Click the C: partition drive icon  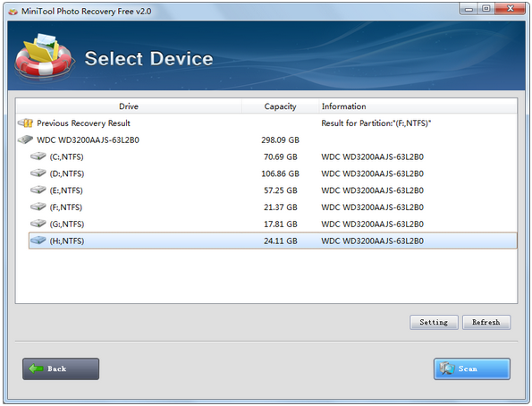point(38,156)
